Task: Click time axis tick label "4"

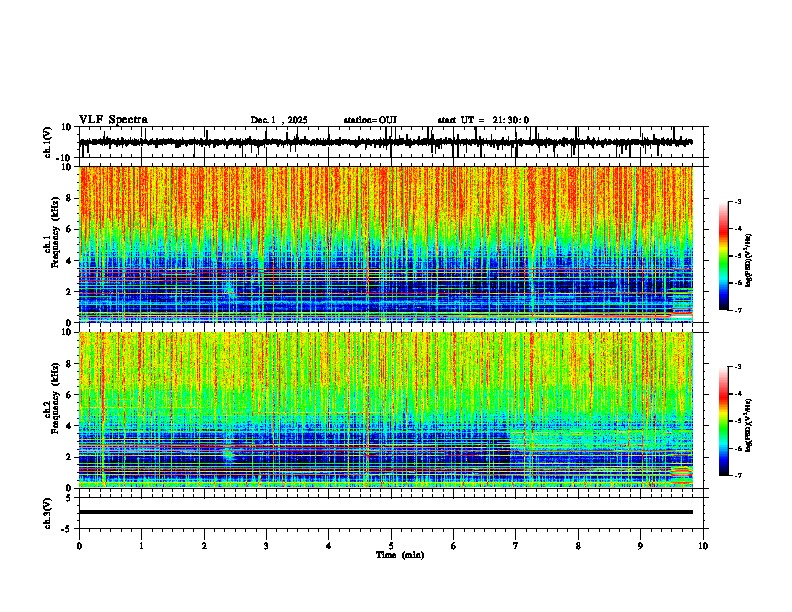Action: [329, 546]
